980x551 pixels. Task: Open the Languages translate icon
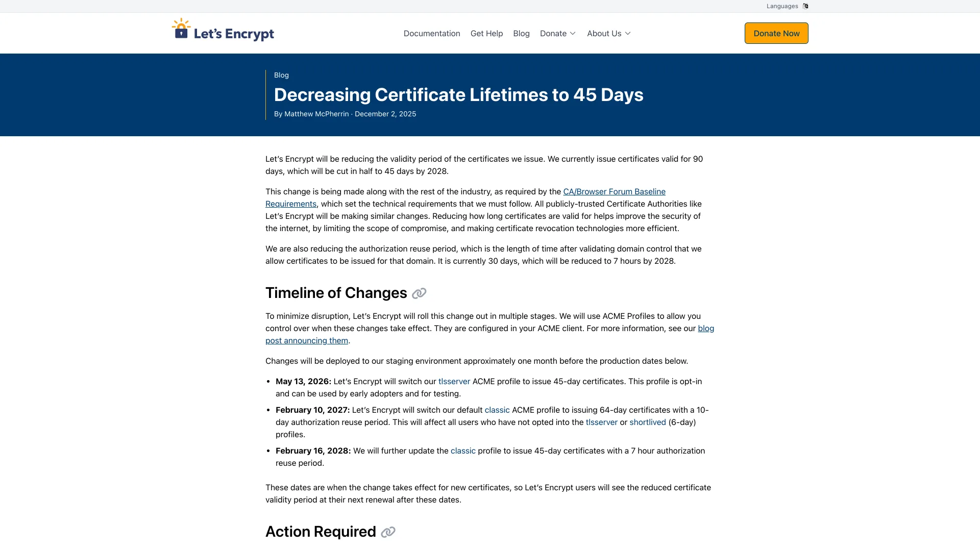(x=805, y=6)
